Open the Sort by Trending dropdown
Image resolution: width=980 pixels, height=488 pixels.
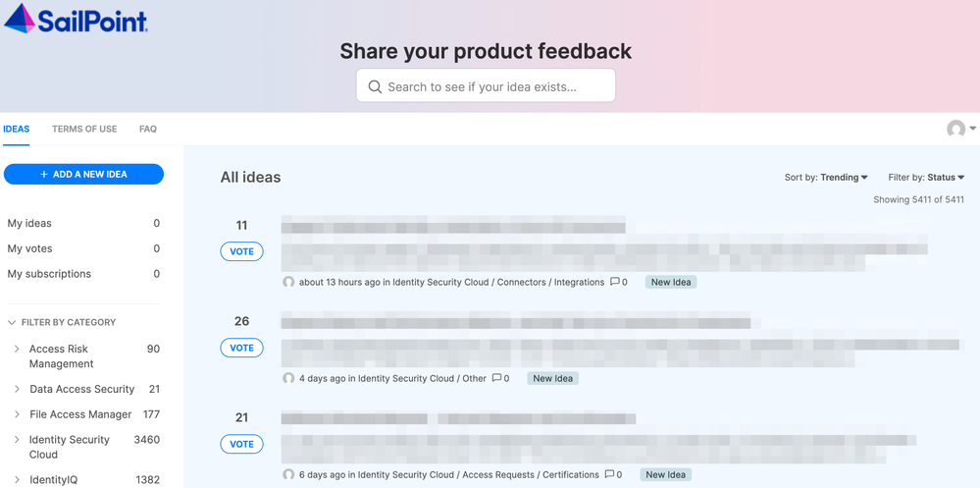click(826, 178)
